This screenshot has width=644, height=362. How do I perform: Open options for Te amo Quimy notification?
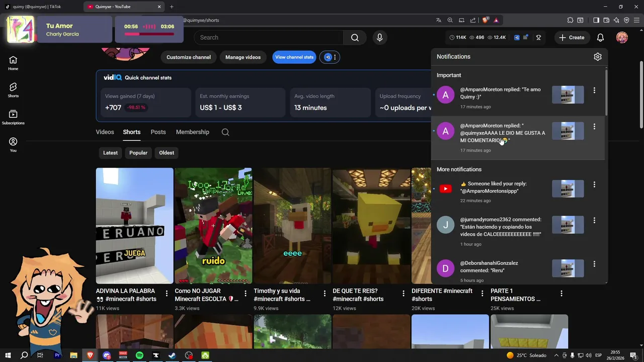[x=594, y=90]
